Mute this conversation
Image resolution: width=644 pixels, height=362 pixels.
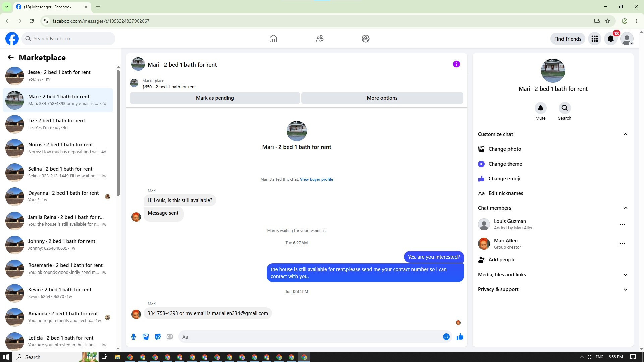click(540, 108)
